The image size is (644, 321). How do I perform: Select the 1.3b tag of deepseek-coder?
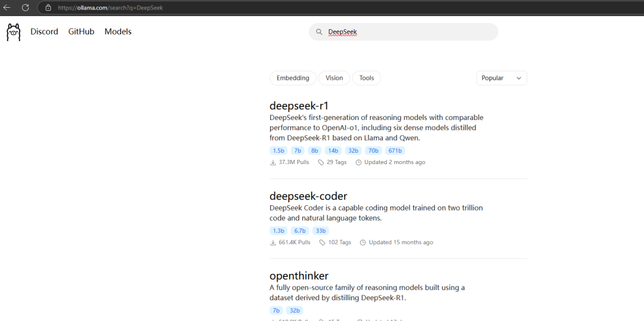(279, 231)
